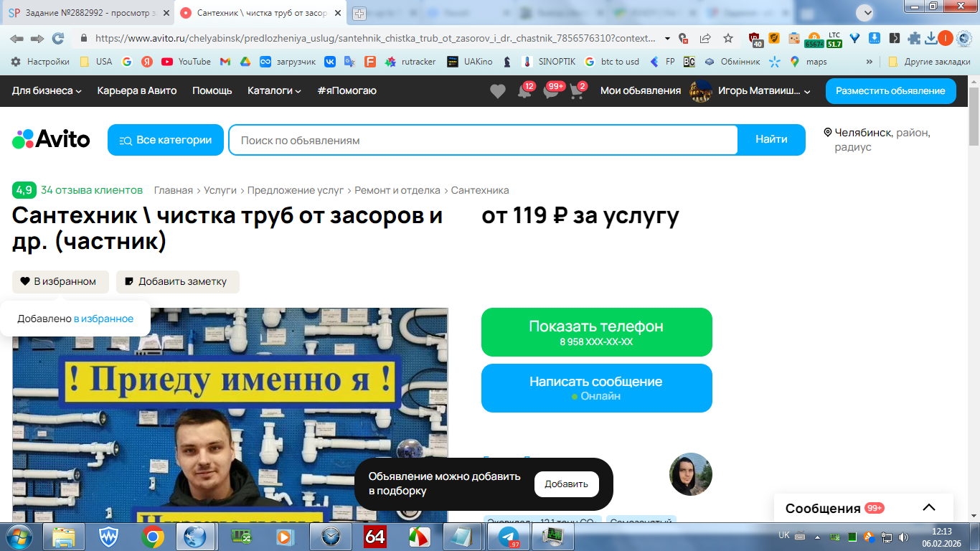Open the browser extensions puzzle icon
This screenshot has height=551, width=980.
914,39
